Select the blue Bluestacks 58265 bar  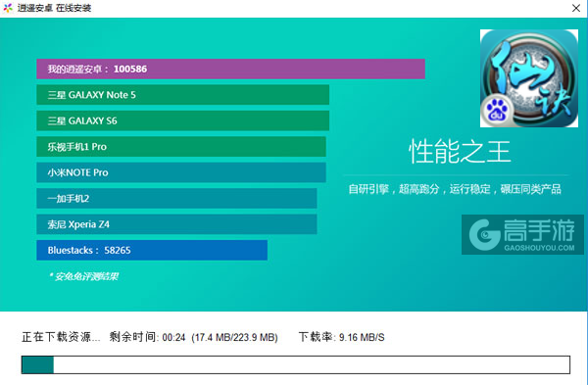[x=152, y=250]
